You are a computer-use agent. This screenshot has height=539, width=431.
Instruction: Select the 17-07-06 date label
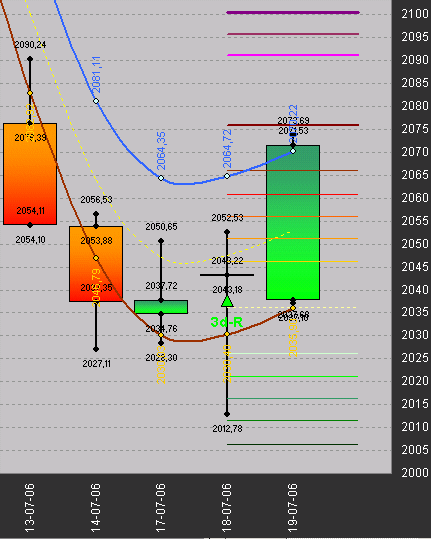[x=161, y=508]
